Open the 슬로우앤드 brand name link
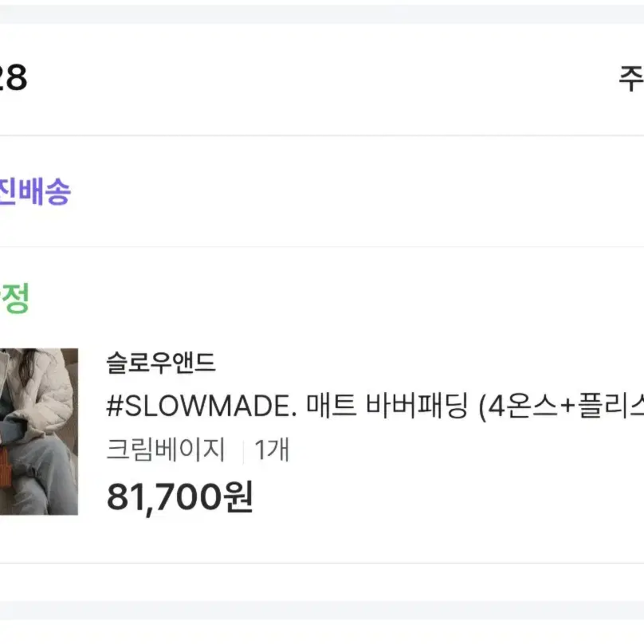 pyautogui.click(x=160, y=363)
